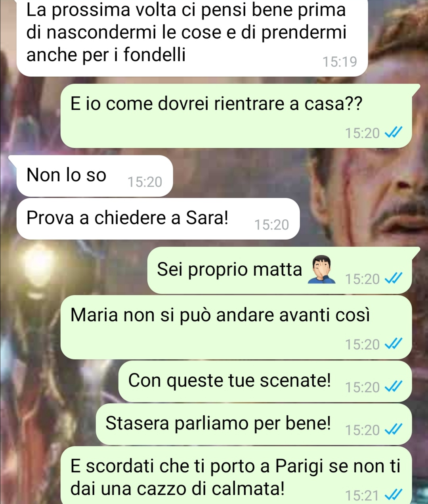Select 'Stasera parliamo per bene!' message
428x504 pixels.
pos(254,424)
